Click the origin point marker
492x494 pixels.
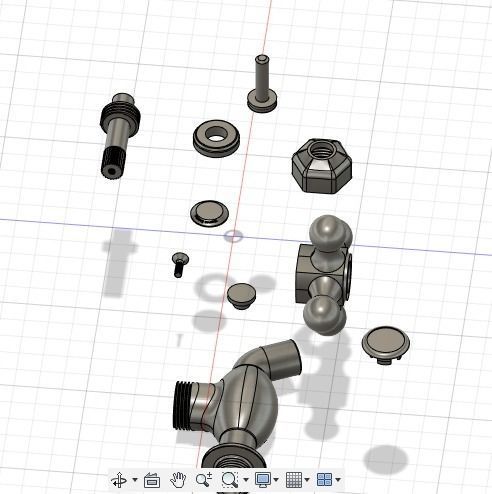point(233,236)
